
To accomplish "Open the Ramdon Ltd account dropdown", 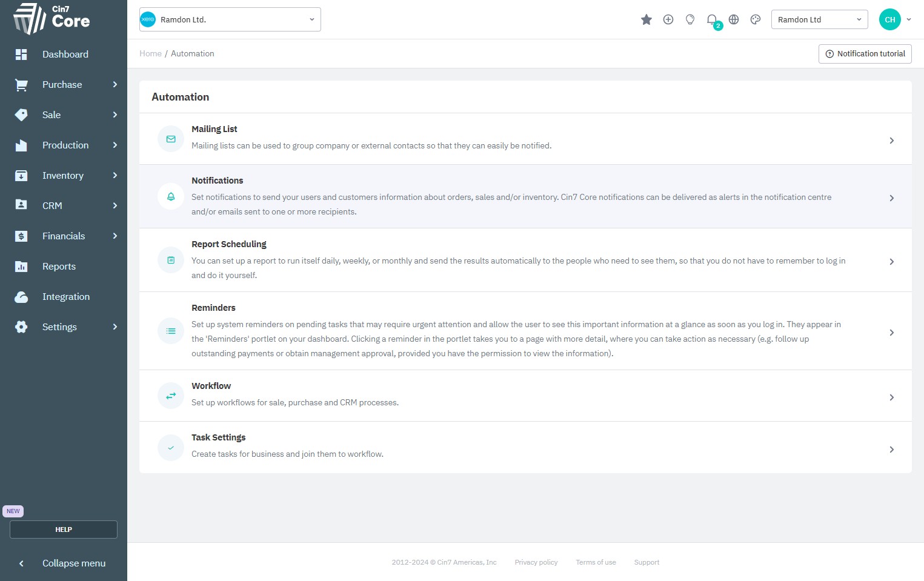I will click(819, 19).
